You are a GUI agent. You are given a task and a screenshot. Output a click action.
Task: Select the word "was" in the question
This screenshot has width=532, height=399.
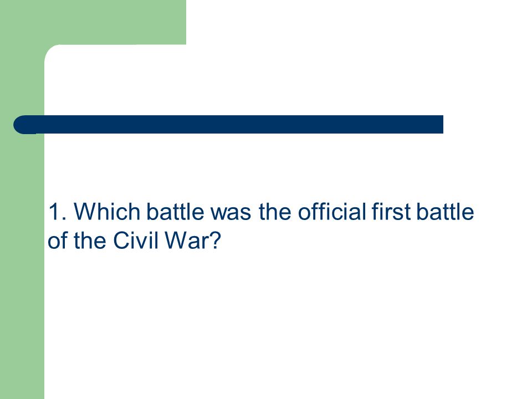pos(231,212)
